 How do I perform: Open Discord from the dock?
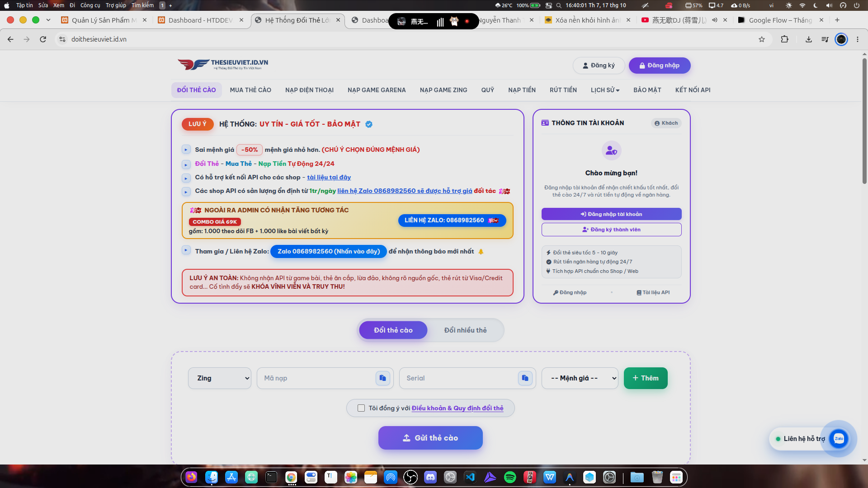430,477
